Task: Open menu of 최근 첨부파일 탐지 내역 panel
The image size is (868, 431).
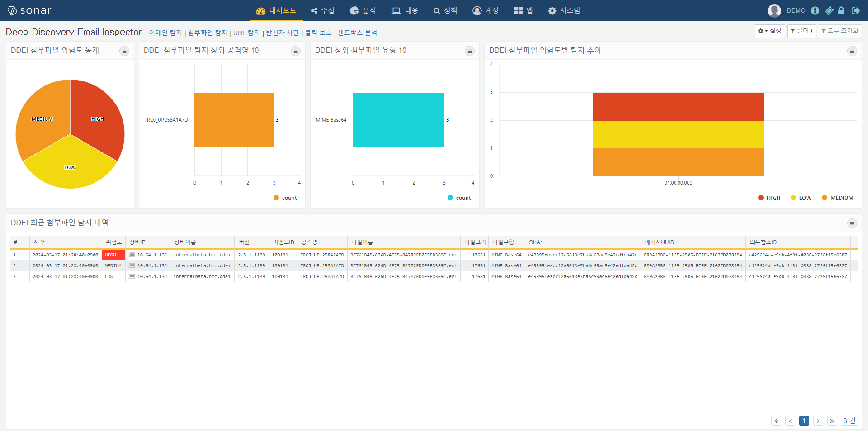Action: (852, 223)
